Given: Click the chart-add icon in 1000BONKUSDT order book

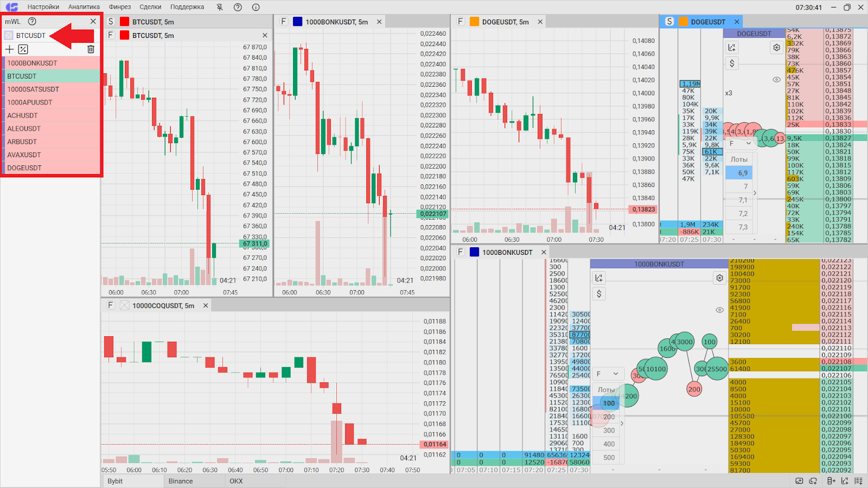Looking at the screenshot, I should click(x=599, y=278).
